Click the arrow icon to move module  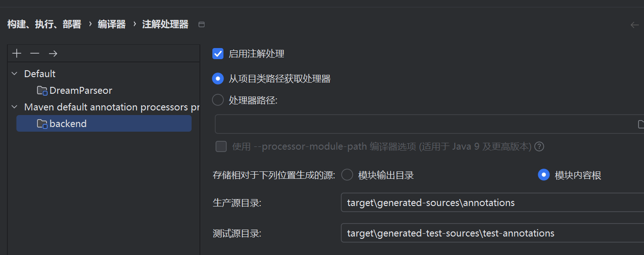click(53, 54)
